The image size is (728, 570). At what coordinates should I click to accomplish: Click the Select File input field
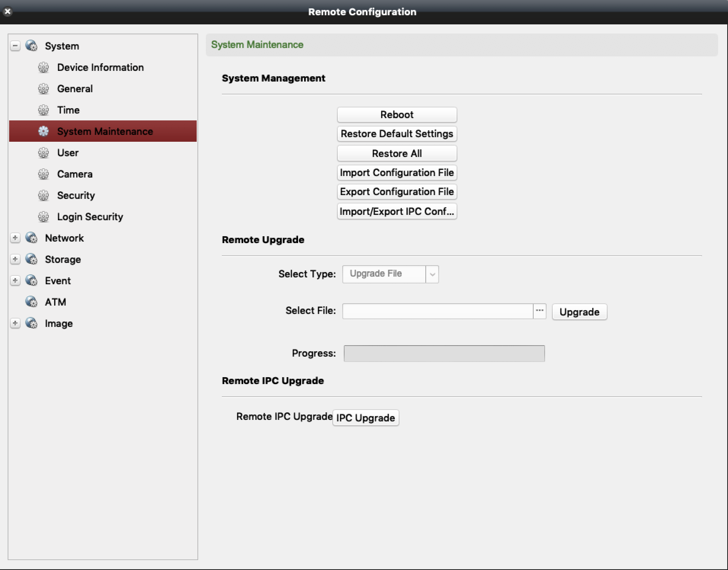coord(437,311)
